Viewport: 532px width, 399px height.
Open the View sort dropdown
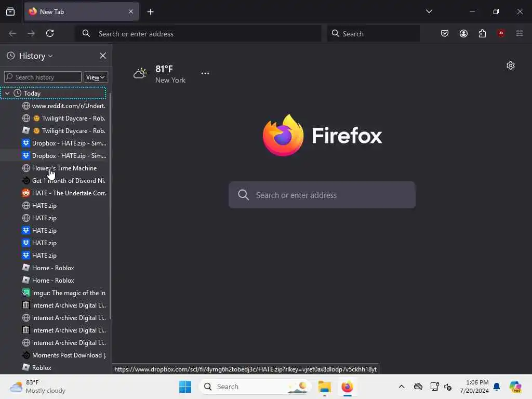pyautogui.click(x=96, y=77)
